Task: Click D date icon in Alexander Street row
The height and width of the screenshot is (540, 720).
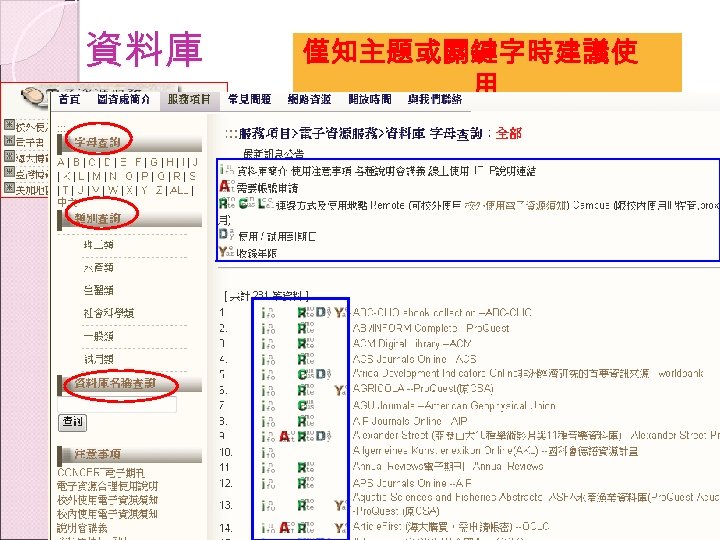Action: click(323, 436)
